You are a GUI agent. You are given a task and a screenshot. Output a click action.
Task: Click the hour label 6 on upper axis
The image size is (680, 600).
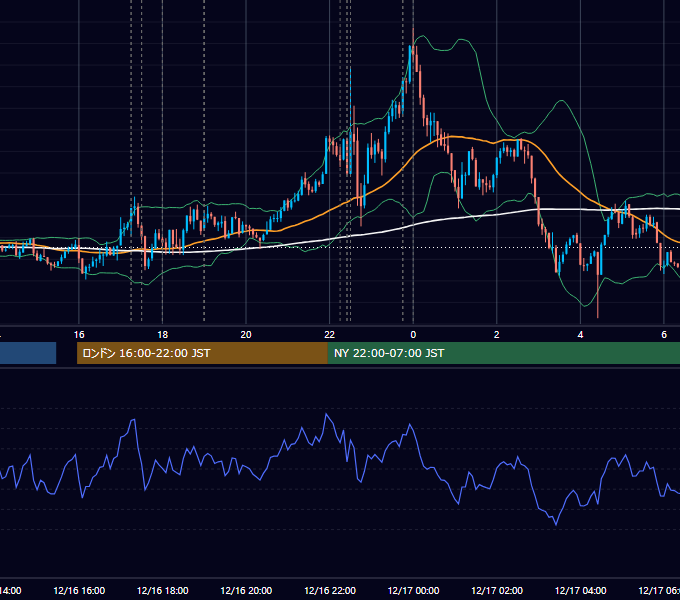coord(664,335)
